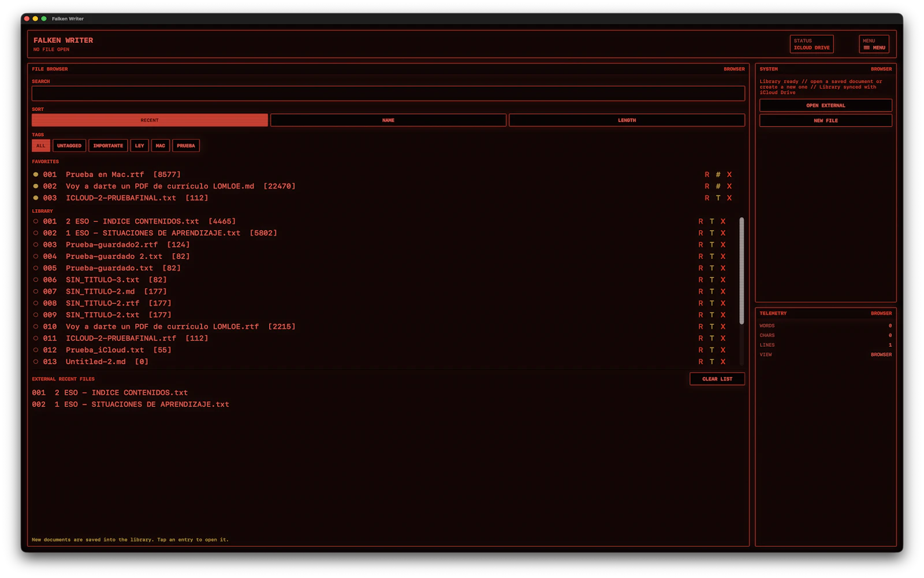Click the OPEN EXTERNAL button
Image resolution: width=924 pixels, height=578 pixels.
click(825, 105)
